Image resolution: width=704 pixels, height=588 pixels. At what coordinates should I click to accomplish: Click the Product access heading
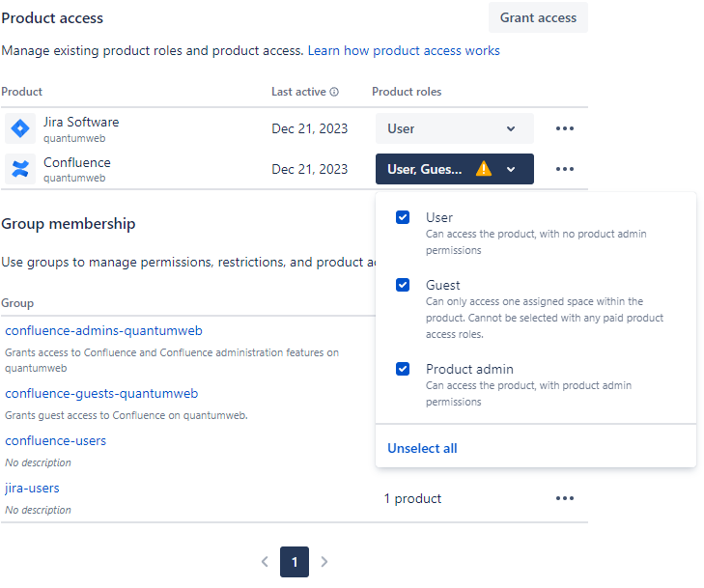click(52, 18)
